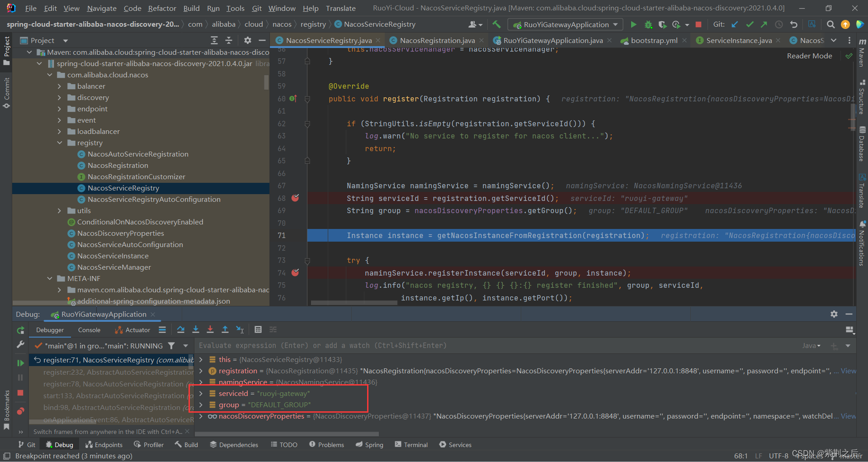The image size is (868, 462).
Task: Toggle breakpoint on line 74
Action: pos(295,272)
